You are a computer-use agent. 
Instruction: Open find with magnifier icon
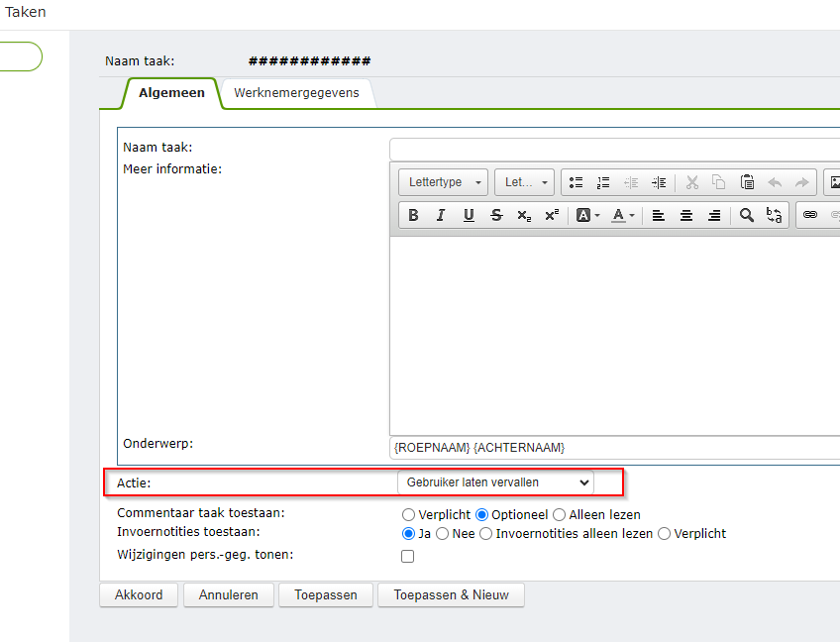(x=746, y=215)
